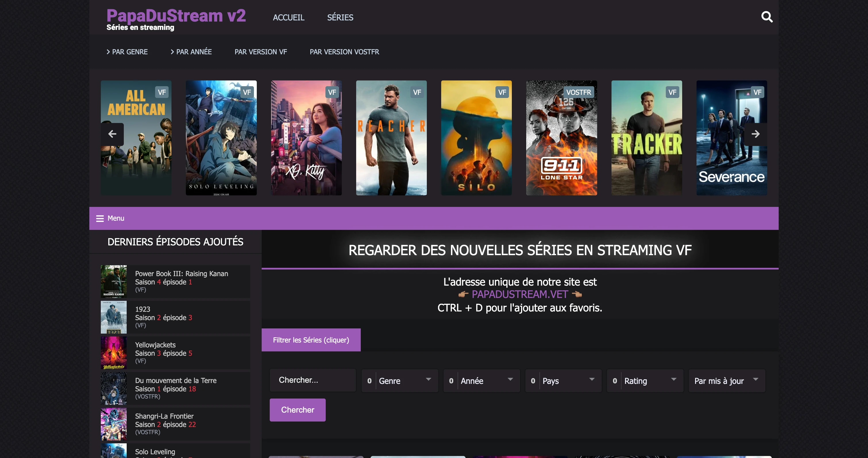The image size is (868, 458).
Task: Click the VOSTFR badge on 9-1-1 Lone Star
Action: coord(578,92)
